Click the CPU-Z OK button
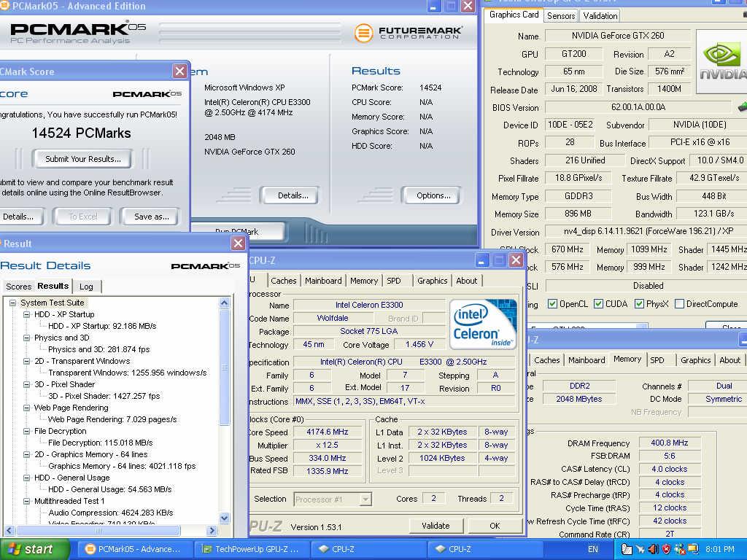The height and width of the screenshot is (560, 747). pos(495,526)
